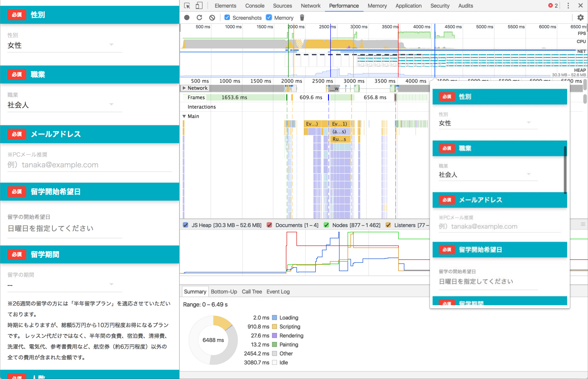588x379 pixels.
Task: Select the (a...s) flame chart block
Action: point(340,132)
